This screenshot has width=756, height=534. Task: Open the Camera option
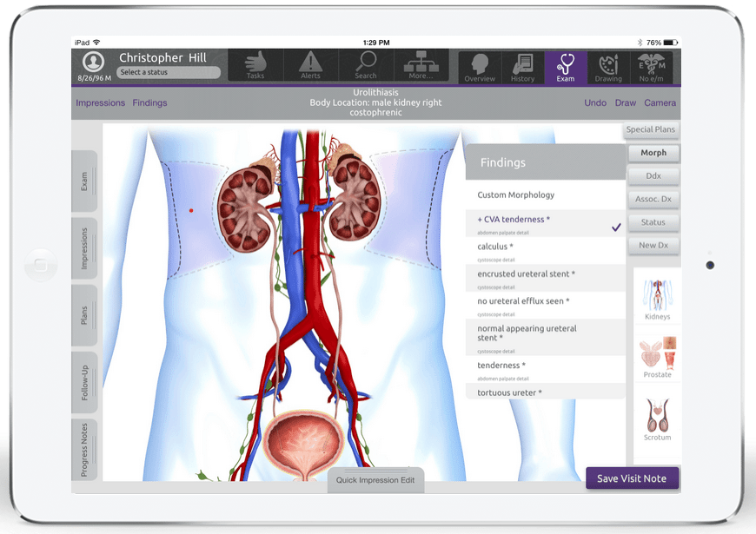coord(660,102)
